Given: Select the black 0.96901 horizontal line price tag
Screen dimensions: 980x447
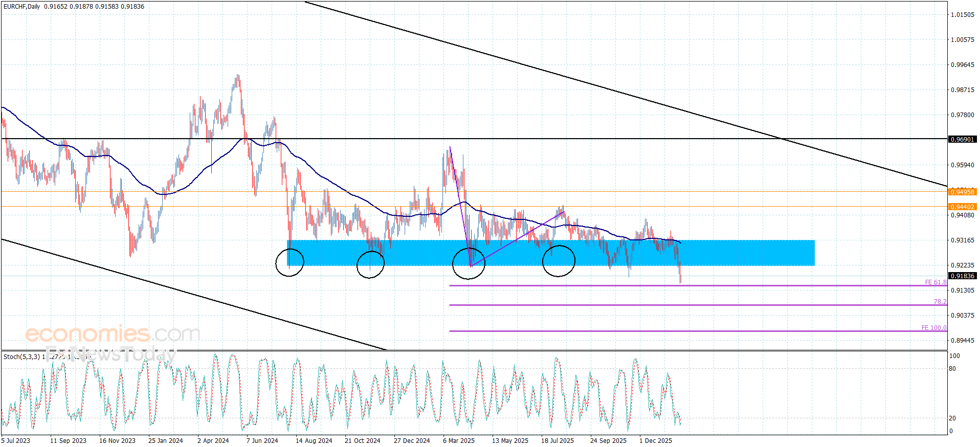Looking at the screenshot, I should pos(962,139).
